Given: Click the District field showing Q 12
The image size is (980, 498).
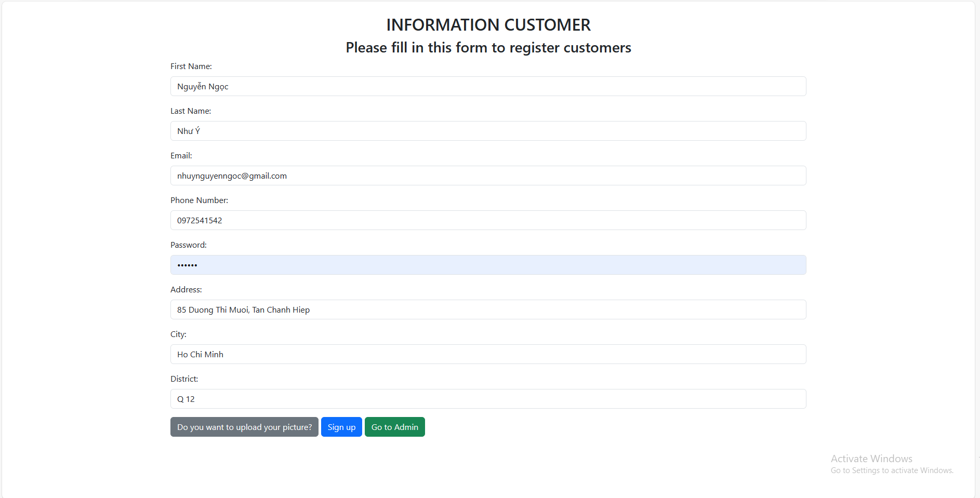Looking at the screenshot, I should click(488, 399).
